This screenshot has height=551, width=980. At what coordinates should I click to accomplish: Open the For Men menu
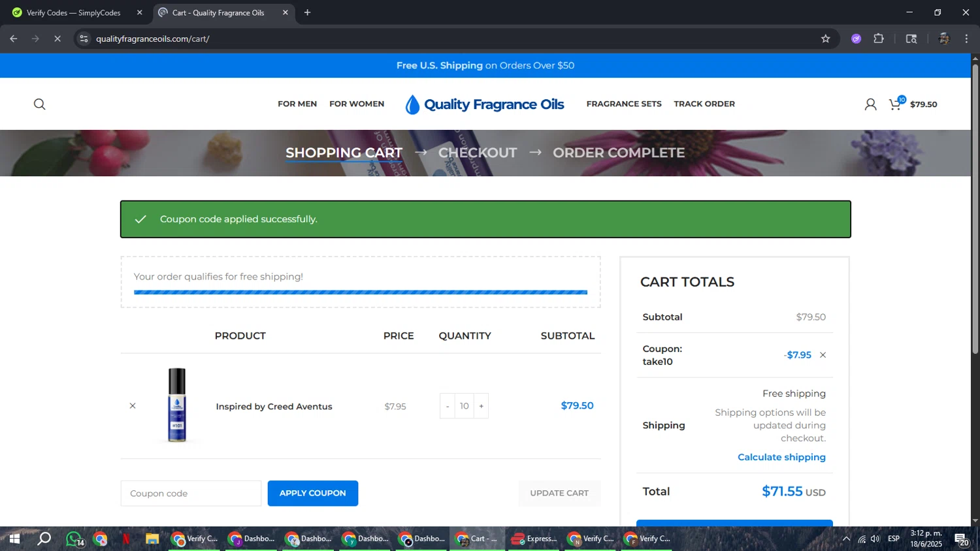(297, 104)
